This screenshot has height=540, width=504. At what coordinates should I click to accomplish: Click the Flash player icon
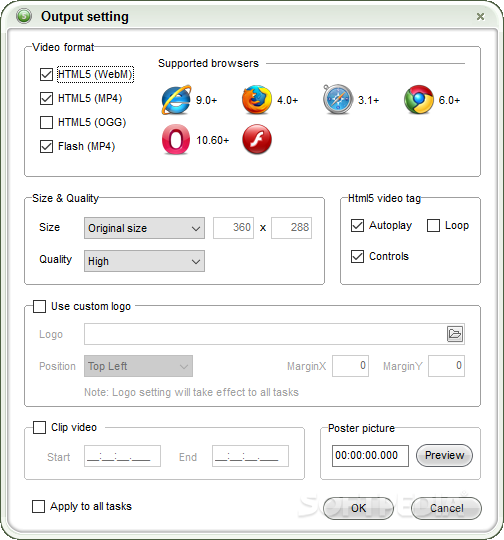(x=257, y=139)
